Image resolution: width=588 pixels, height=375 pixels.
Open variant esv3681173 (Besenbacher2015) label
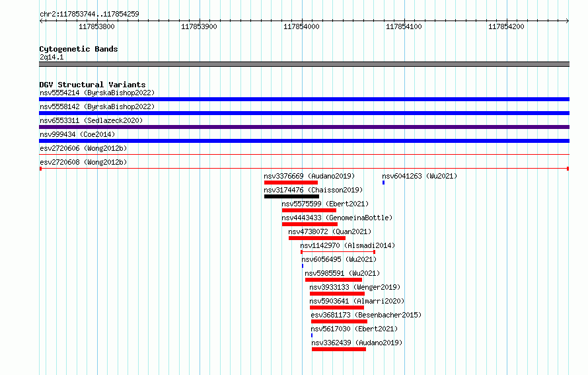point(366,315)
